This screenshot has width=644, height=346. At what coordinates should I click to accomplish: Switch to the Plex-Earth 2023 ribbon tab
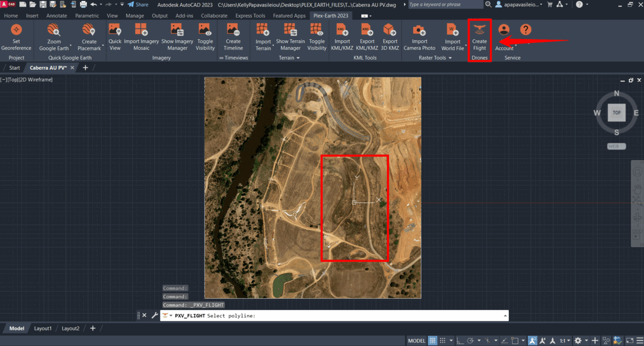pyautogui.click(x=331, y=16)
